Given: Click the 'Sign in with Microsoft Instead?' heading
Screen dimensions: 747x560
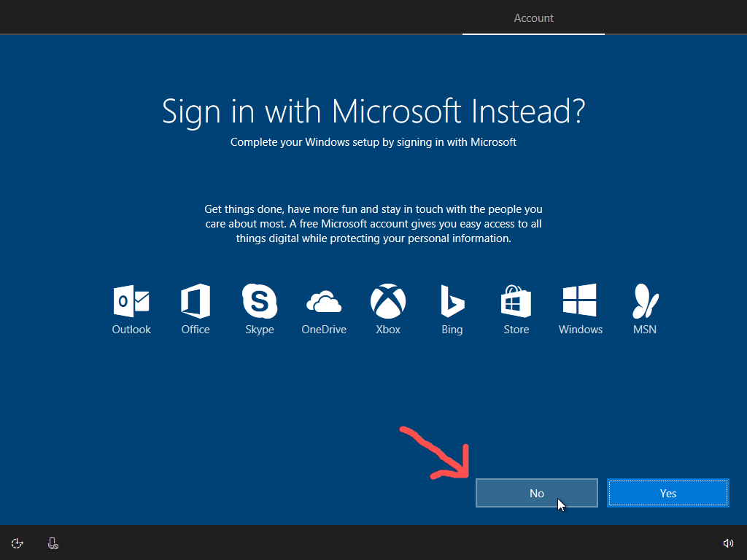Looking at the screenshot, I should point(373,112).
